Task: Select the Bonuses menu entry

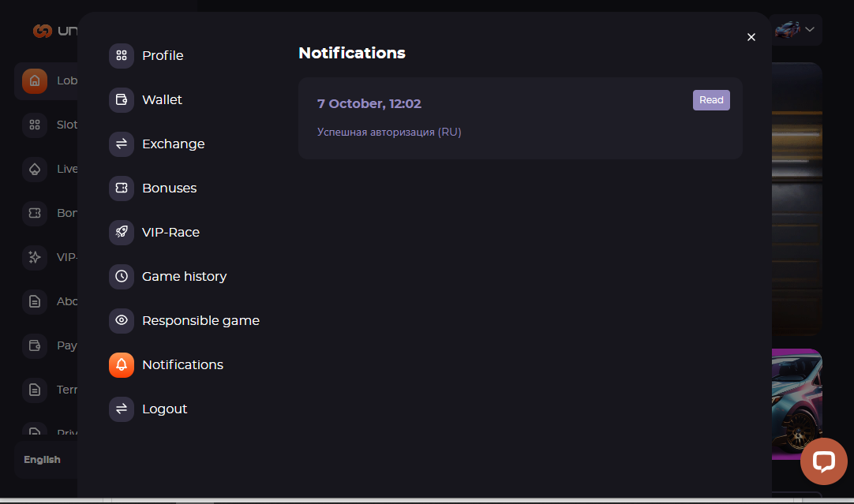Action: (x=170, y=188)
